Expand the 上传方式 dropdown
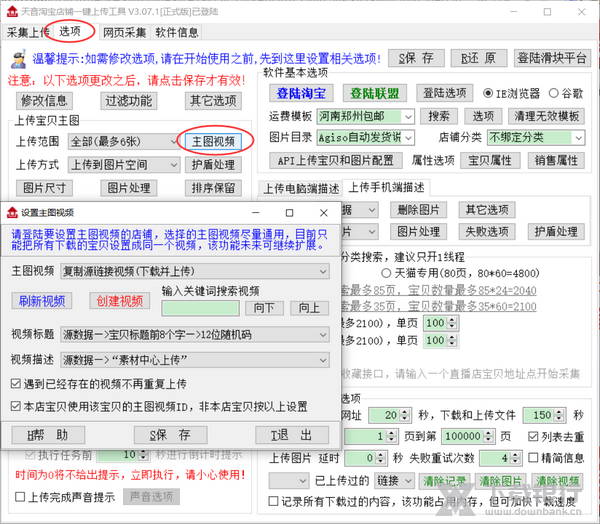Image resolution: width=600 pixels, height=524 pixels. point(173,165)
